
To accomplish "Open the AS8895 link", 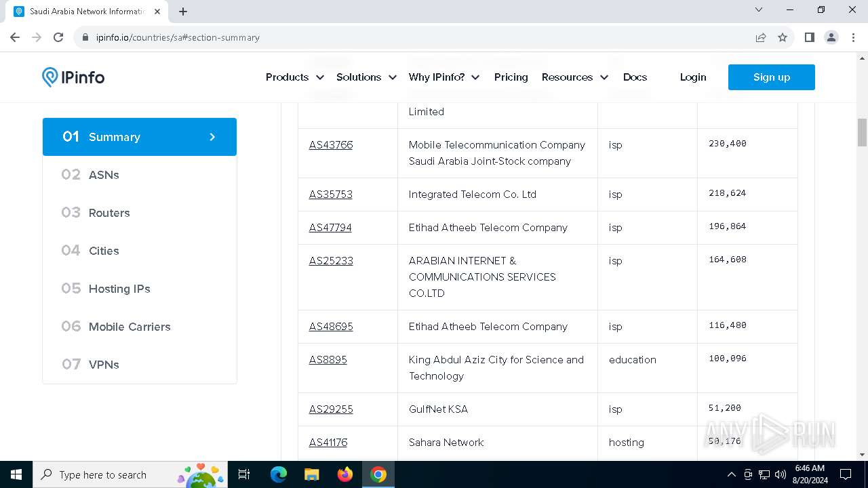I will click(x=328, y=360).
